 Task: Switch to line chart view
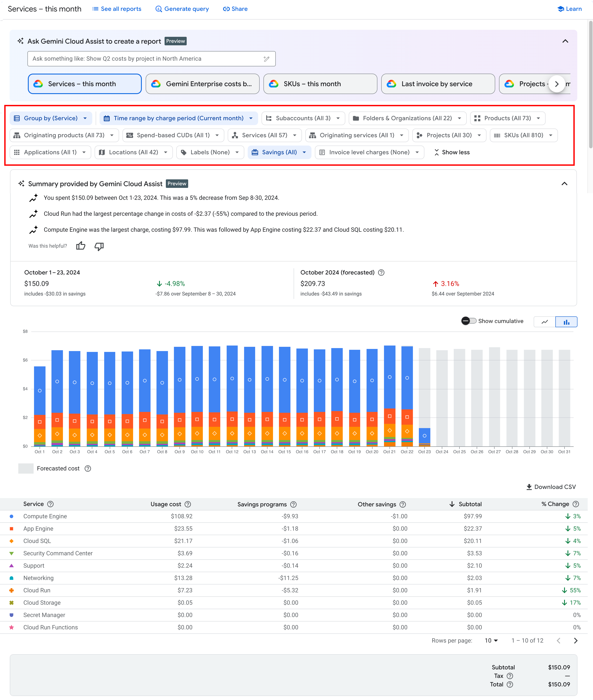tap(545, 322)
